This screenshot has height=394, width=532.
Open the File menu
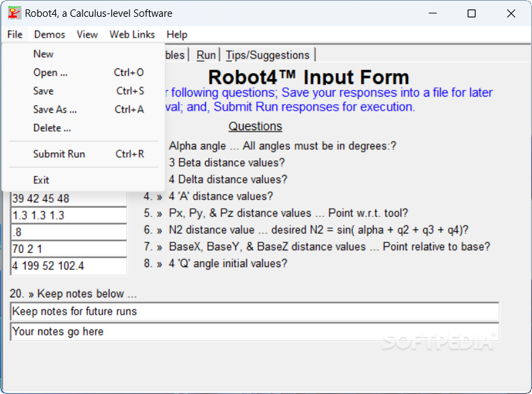coord(15,34)
